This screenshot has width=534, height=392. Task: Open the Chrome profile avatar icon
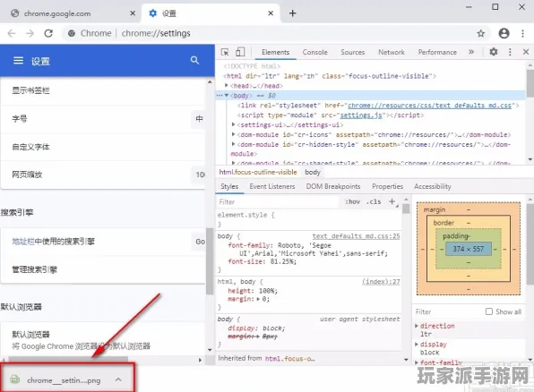pyautogui.click(x=504, y=33)
